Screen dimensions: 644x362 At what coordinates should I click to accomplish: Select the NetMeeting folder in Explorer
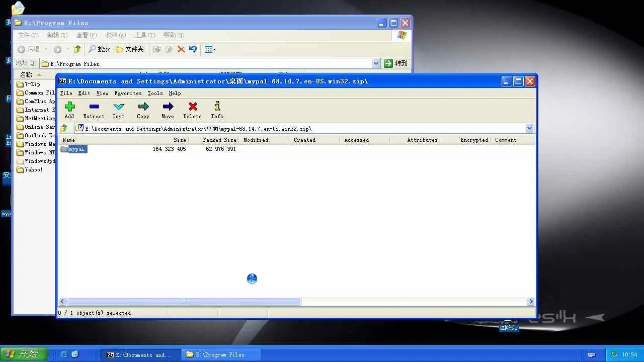pos(35,118)
